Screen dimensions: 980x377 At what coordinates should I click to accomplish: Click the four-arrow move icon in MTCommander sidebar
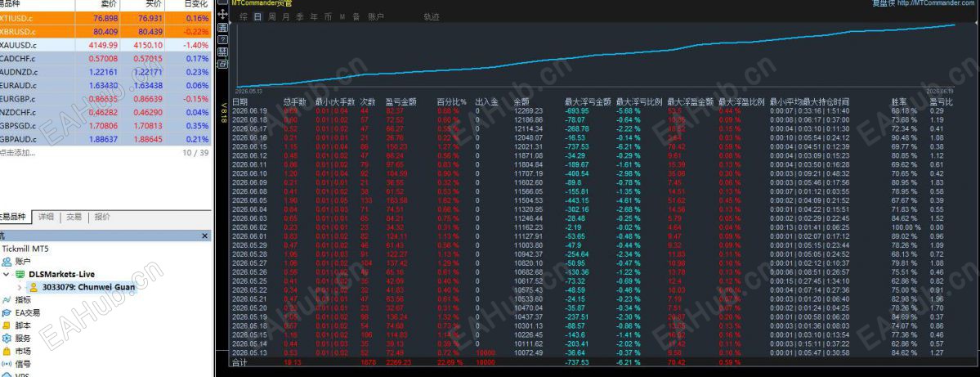click(x=222, y=12)
